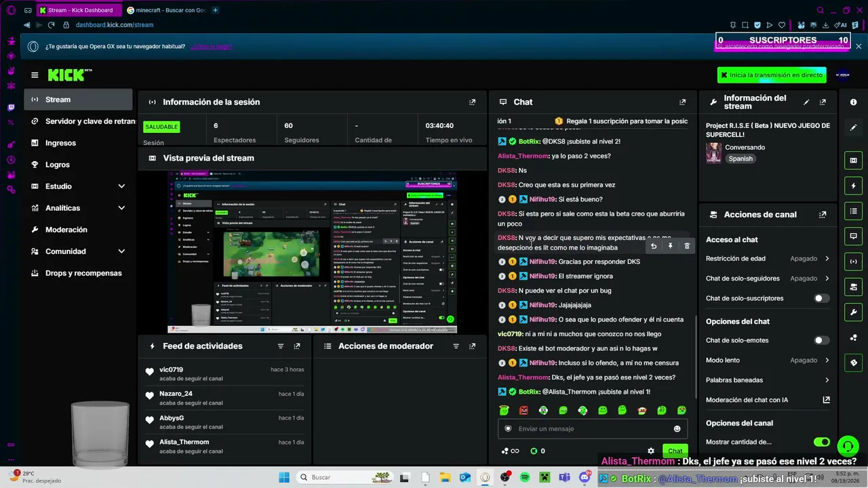Reload the page in the browser toolbar
Viewport: 868px width, 488px height.
point(51,25)
